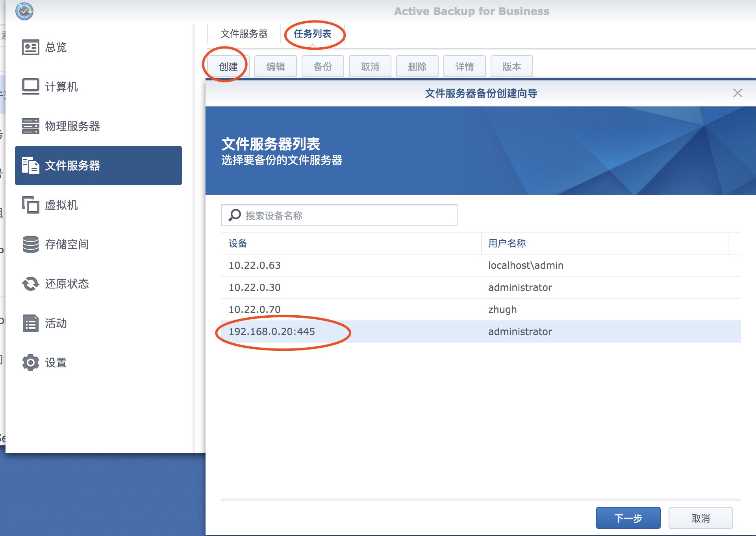Screen dimensions: 756x536
Task: Open 设置 label in the sidebar
Action: (x=56, y=363)
